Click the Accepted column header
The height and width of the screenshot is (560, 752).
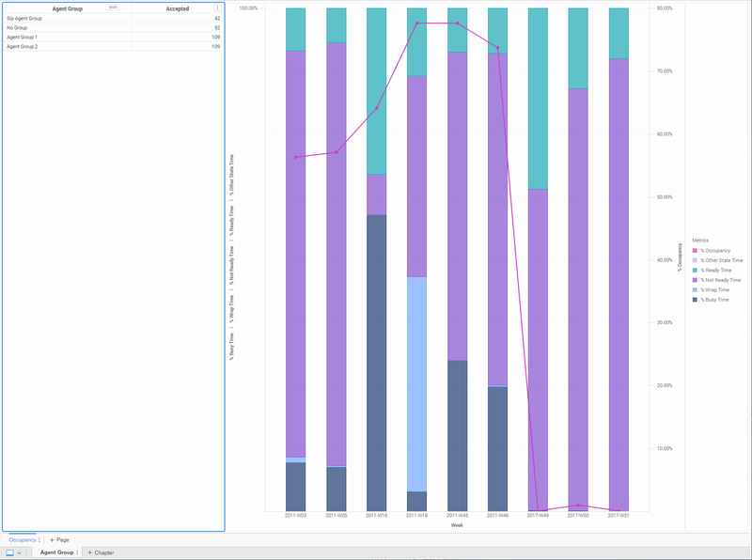pyautogui.click(x=176, y=8)
